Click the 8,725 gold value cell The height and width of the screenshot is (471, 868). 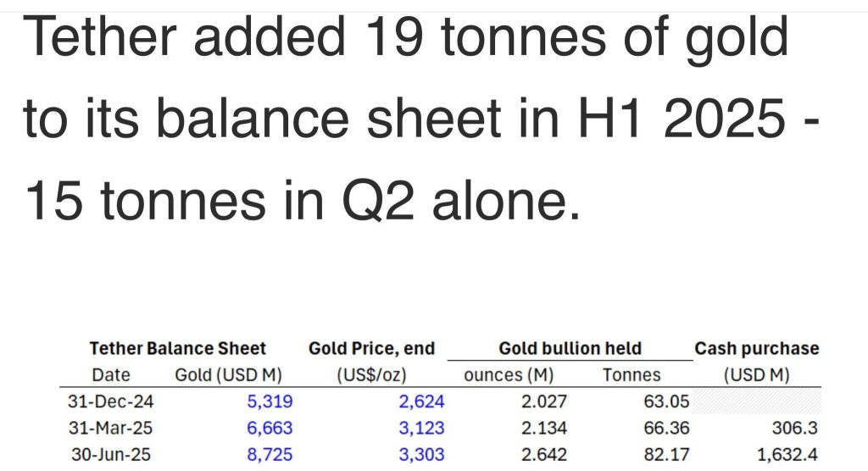(x=268, y=455)
